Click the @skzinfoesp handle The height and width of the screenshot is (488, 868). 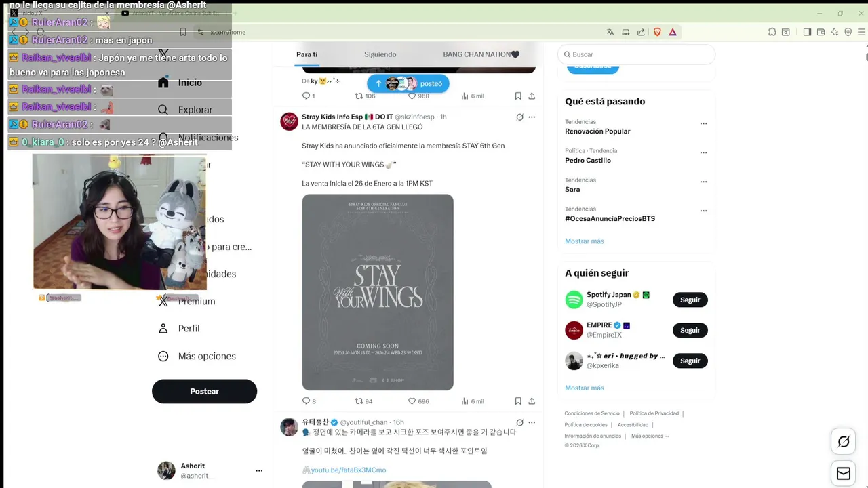point(414,117)
